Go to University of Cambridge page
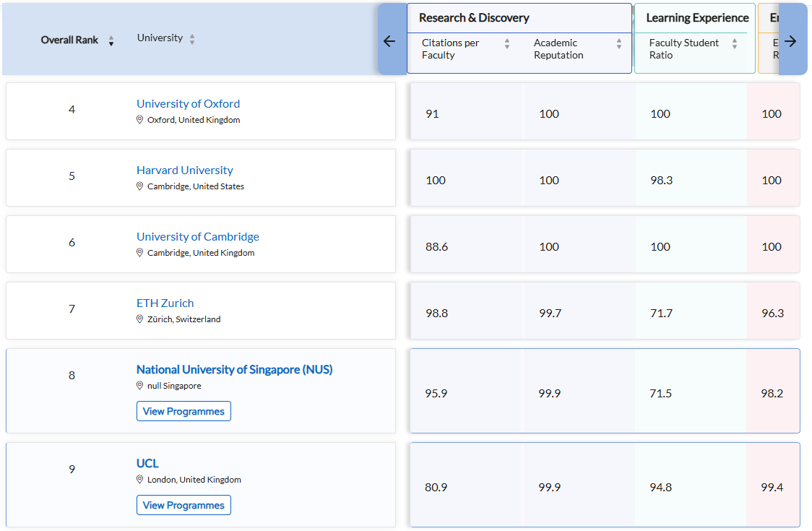The width and height of the screenshot is (812, 531). pos(197,237)
